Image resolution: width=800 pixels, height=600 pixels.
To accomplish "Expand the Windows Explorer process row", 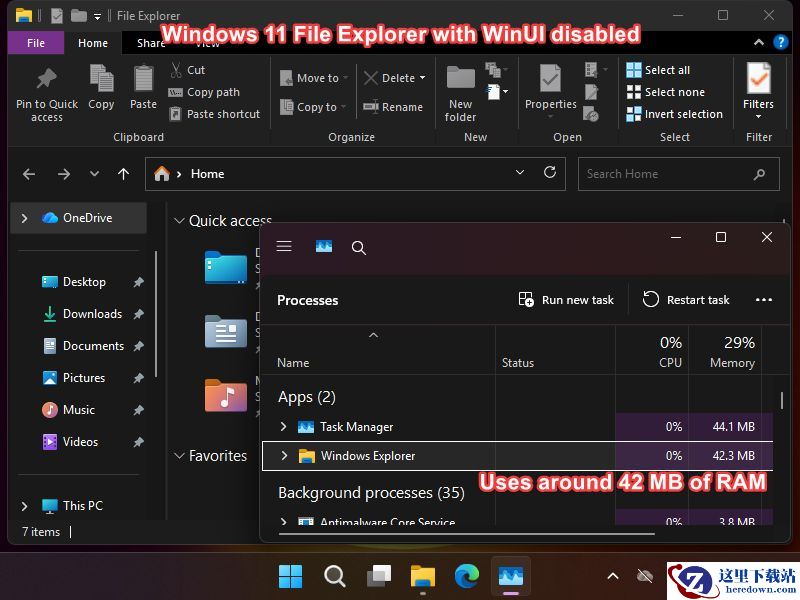I will click(x=284, y=455).
